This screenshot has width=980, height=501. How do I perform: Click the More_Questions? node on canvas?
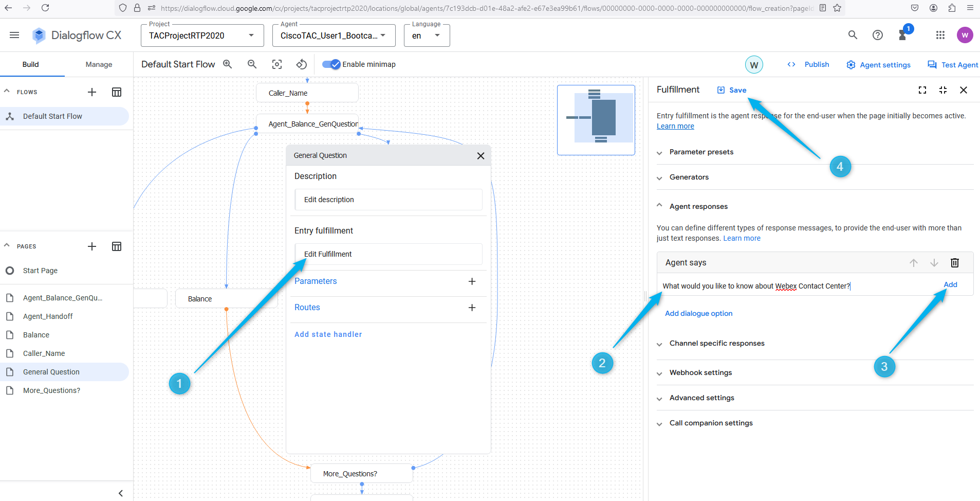click(362, 474)
